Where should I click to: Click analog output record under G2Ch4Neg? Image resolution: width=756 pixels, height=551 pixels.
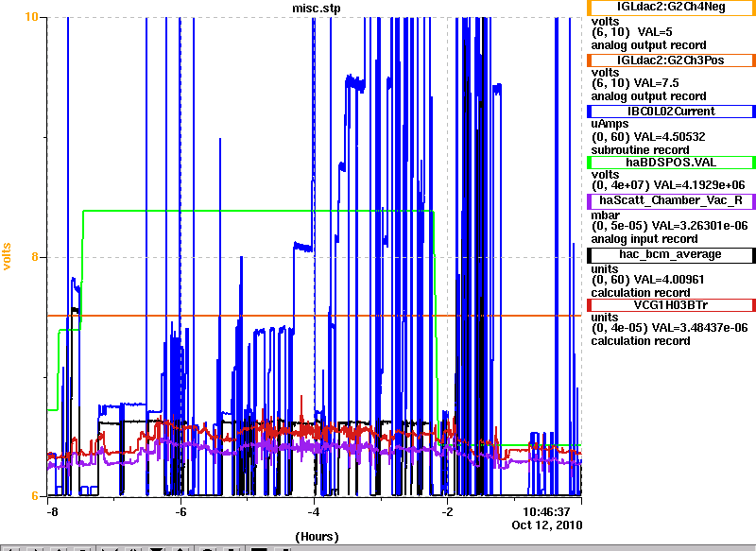point(649,45)
